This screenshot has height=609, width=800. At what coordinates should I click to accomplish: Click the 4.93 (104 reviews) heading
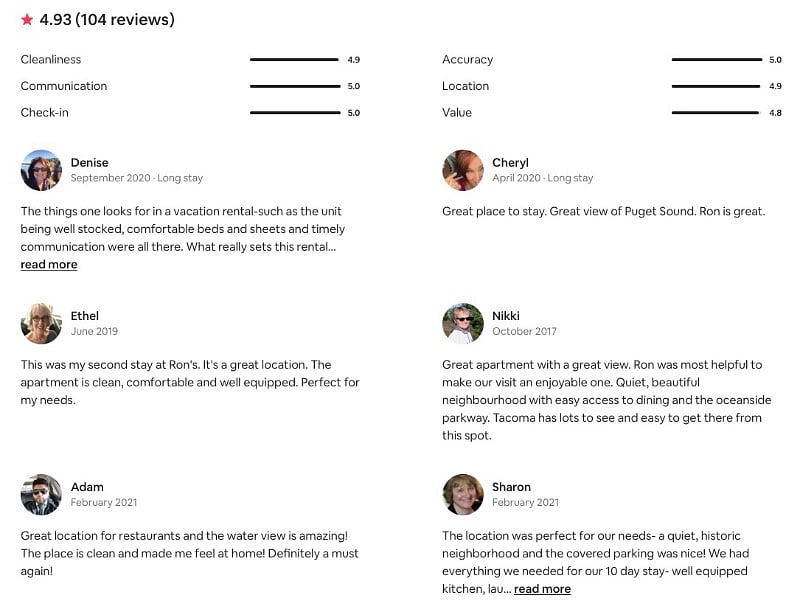107,19
